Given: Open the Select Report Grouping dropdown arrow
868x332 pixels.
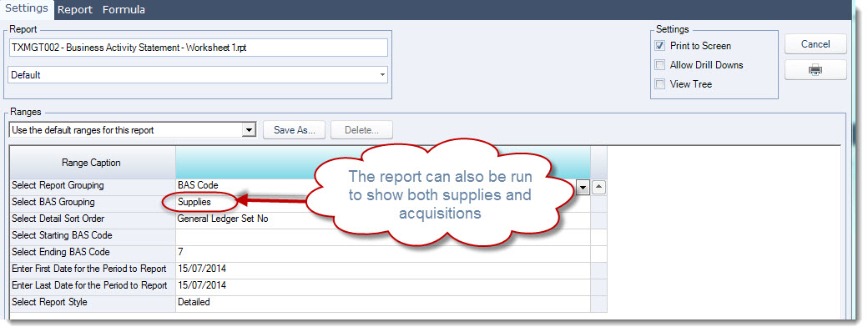Looking at the screenshot, I should (x=583, y=188).
